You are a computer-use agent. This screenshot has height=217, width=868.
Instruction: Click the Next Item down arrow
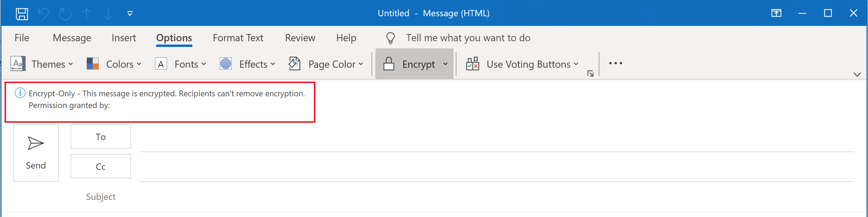pyautogui.click(x=108, y=14)
